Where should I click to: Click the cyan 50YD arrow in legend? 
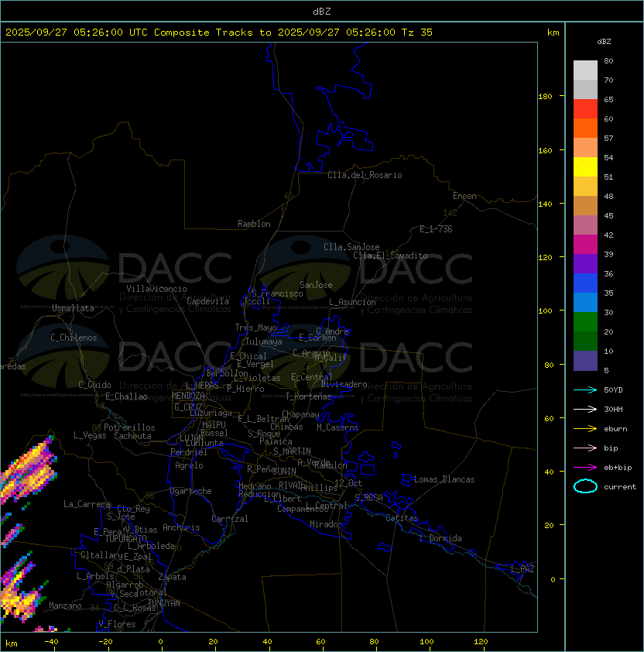pos(585,389)
